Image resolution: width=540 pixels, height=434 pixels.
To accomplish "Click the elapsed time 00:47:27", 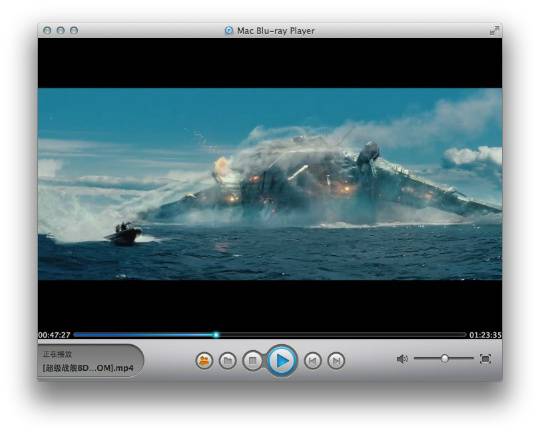I will pos(54,335).
